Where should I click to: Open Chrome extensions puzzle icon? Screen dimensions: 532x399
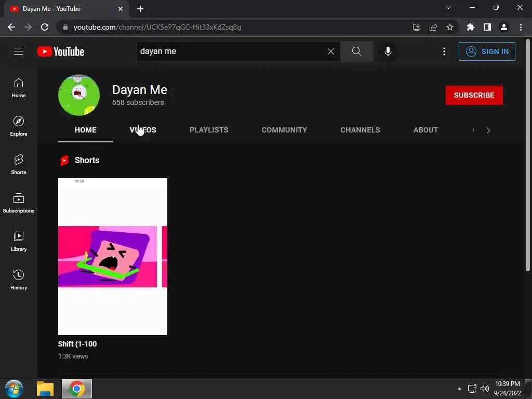[x=470, y=27]
